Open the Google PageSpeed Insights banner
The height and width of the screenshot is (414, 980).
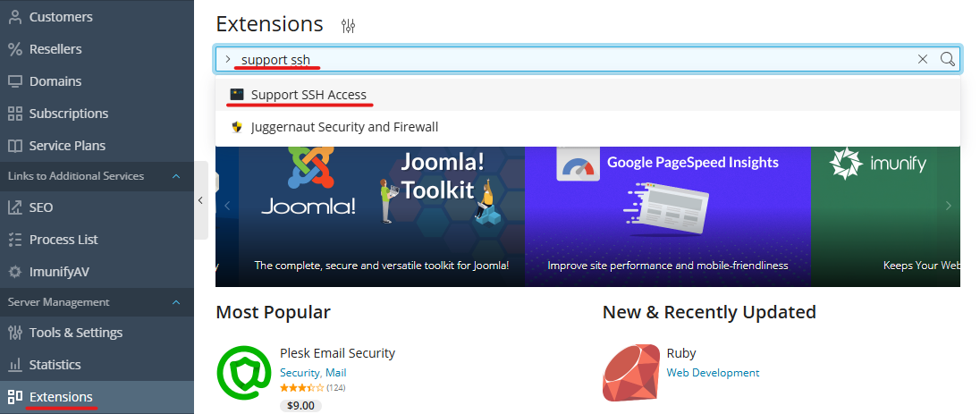tap(668, 216)
